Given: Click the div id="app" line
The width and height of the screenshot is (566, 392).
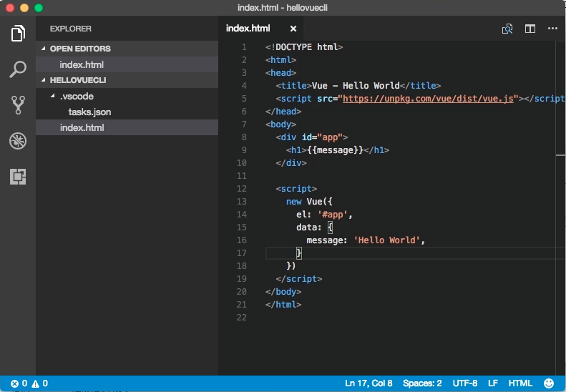Looking at the screenshot, I should pos(312,137).
